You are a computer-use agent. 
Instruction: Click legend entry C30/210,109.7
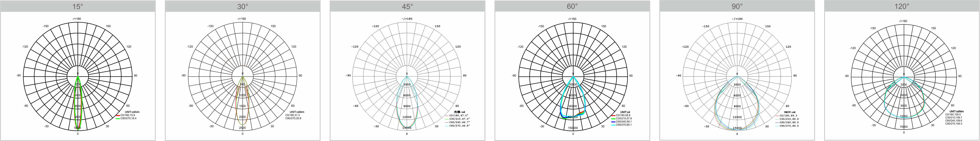954,118
